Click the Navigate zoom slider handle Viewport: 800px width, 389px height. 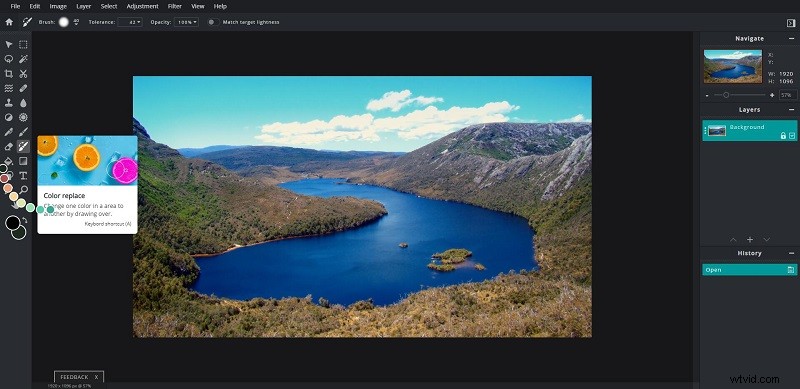[726, 95]
